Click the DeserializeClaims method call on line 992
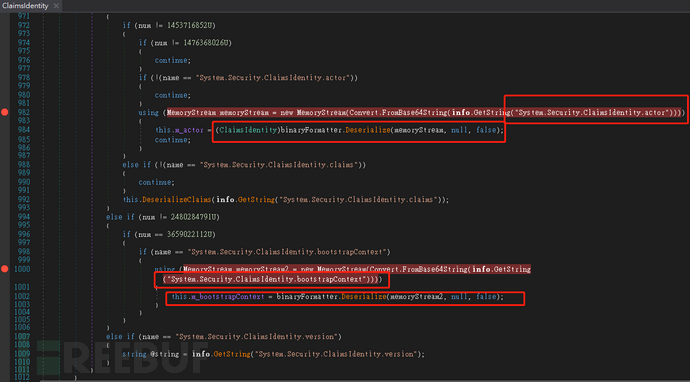The height and width of the screenshot is (382, 690). click(176, 199)
